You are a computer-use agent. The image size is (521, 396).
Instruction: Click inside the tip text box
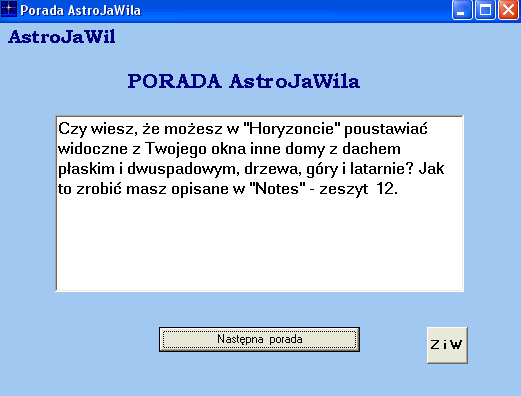[260, 204]
